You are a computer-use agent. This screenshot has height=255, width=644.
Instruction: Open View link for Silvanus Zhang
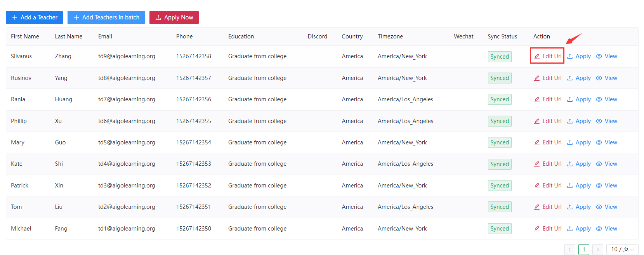(x=611, y=56)
